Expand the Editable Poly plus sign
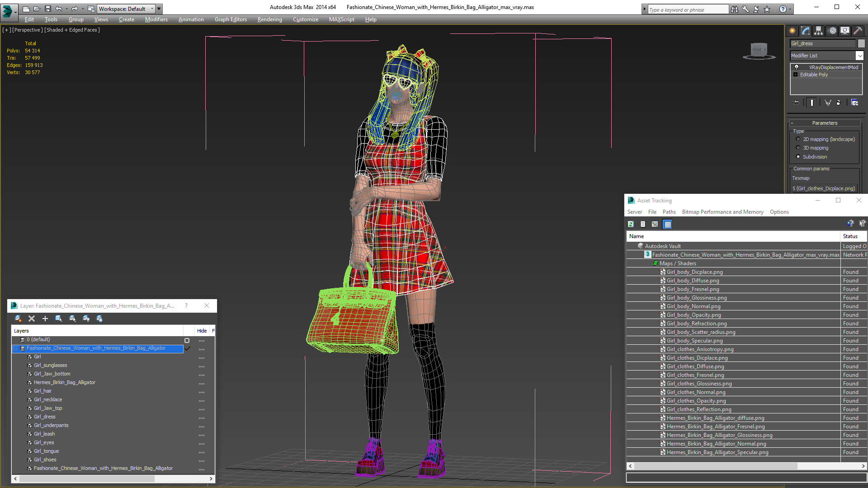Image resolution: width=868 pixels, height=488 pixels. coord(796,75)
